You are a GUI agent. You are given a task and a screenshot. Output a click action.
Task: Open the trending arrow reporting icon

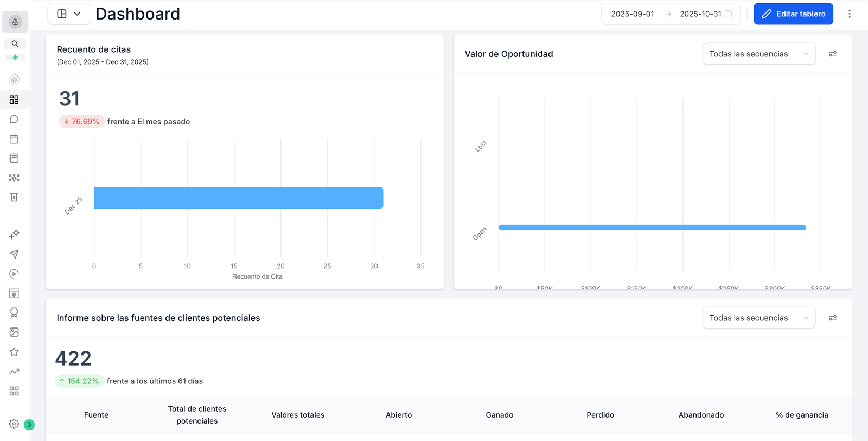[x=14, y=371]
